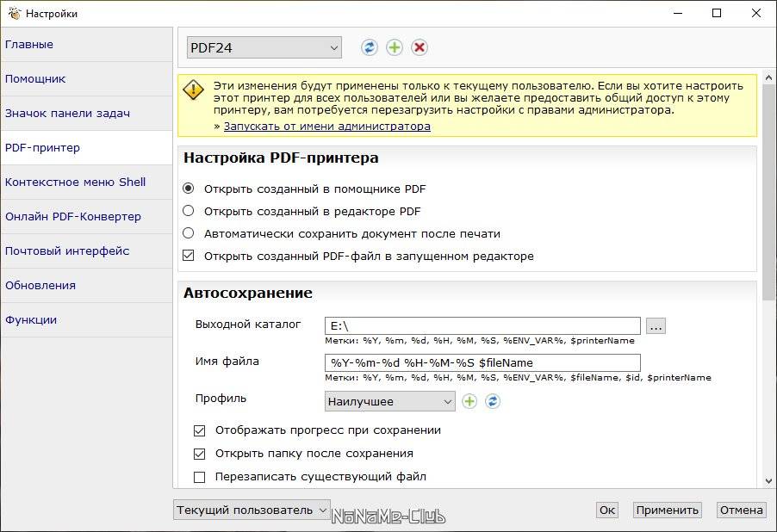The image size is (777, 532).
Task: Open the PDF24 printer dropdown
Action: [264, 47]
